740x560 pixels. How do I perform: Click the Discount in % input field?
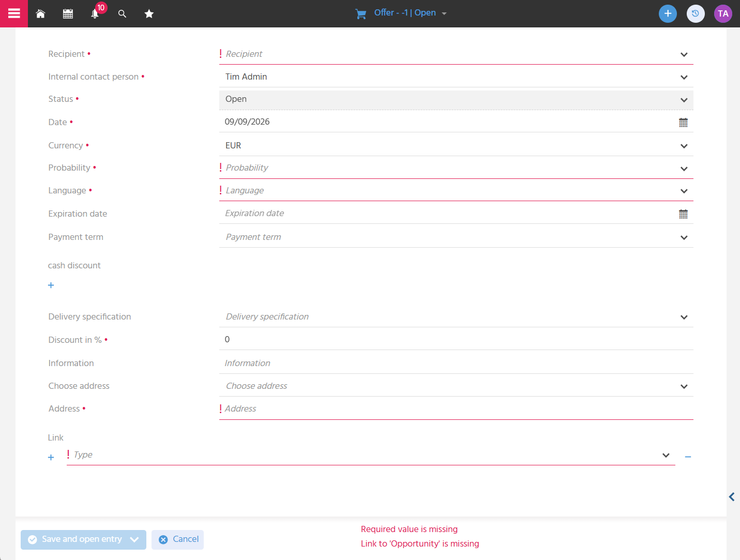coord(456,340)
